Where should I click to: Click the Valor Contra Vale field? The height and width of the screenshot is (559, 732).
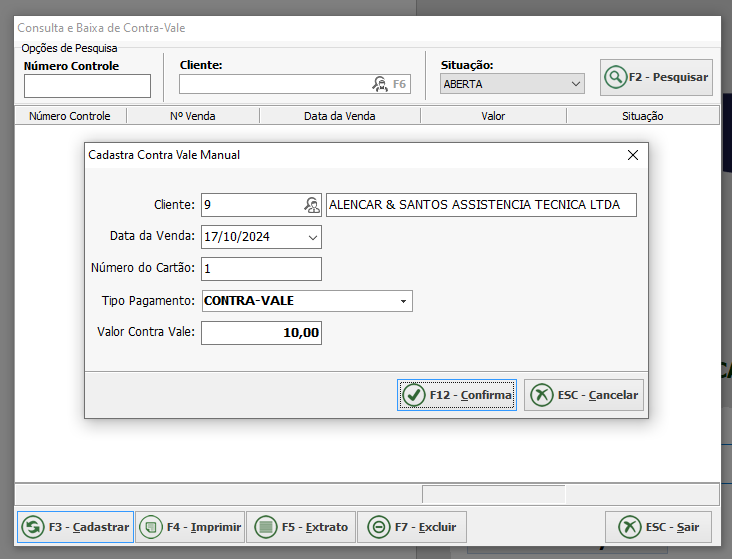pos(261,333)
